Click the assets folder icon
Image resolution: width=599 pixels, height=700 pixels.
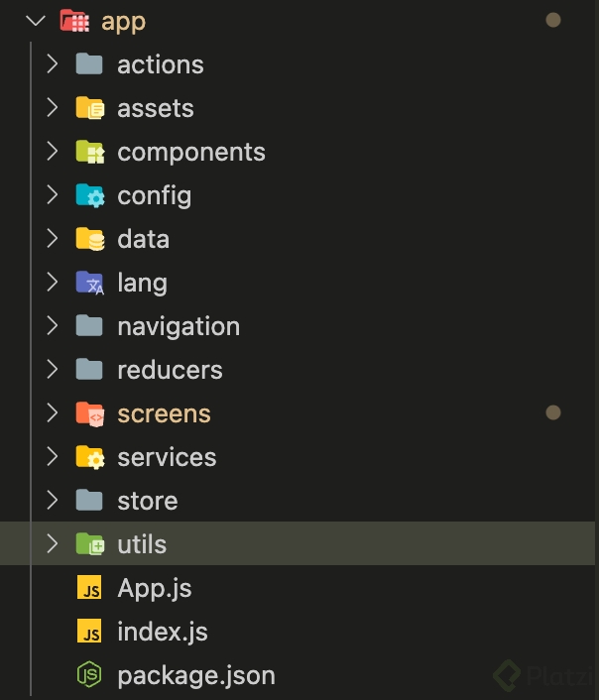89,108
